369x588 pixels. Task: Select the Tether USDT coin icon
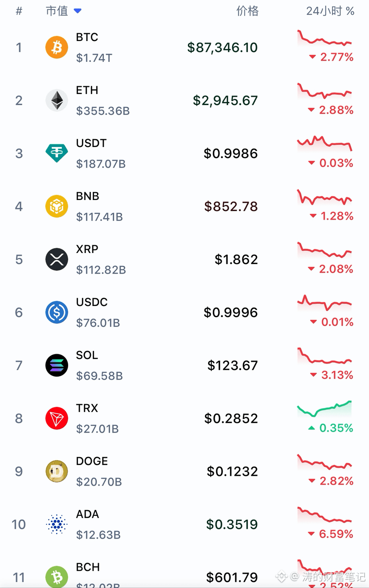pyautogui.click(x=57, y=154)
